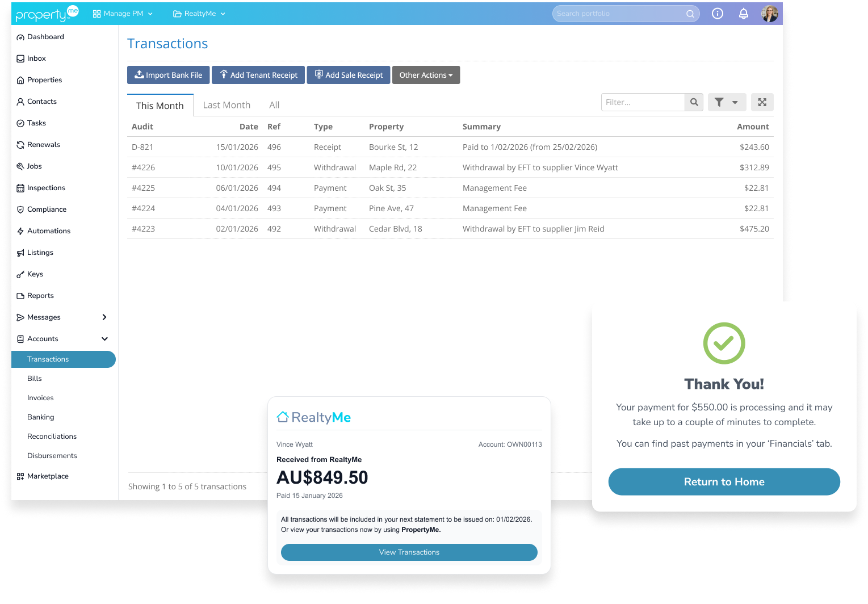Switch to the Last Month tab
The image size is (868, 604).
click(227, 104)
